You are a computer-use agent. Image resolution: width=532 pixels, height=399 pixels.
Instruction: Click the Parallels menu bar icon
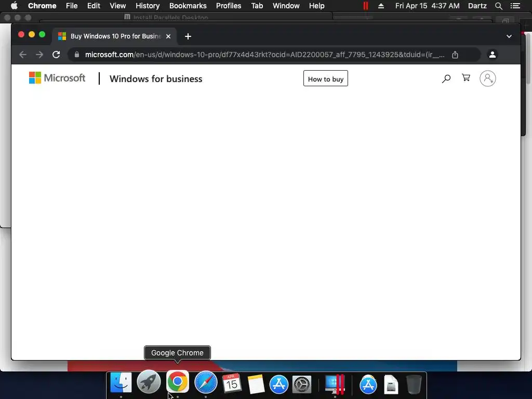[x=365, y=6]
